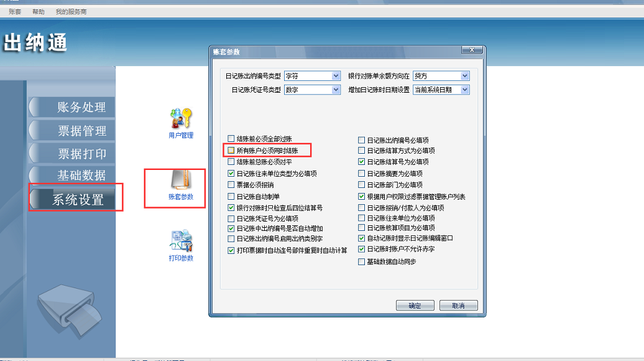Screen dimensions: 644x361
Task: Uncheck 日记账结算号为必填项 checkbox
Action: coord(361,162)
